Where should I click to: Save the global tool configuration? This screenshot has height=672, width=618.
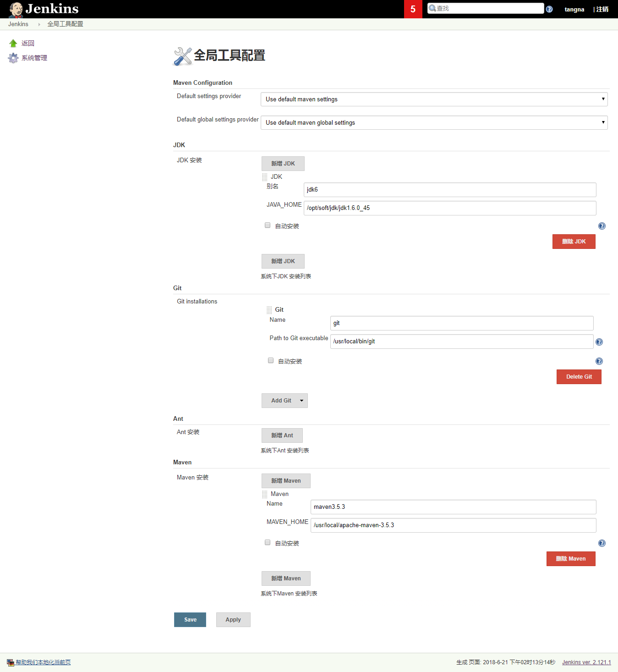pos(190,620)
